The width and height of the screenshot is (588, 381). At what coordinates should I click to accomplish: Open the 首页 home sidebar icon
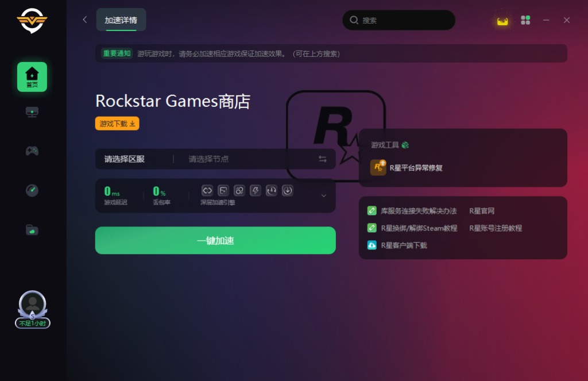tap(32, 77)
